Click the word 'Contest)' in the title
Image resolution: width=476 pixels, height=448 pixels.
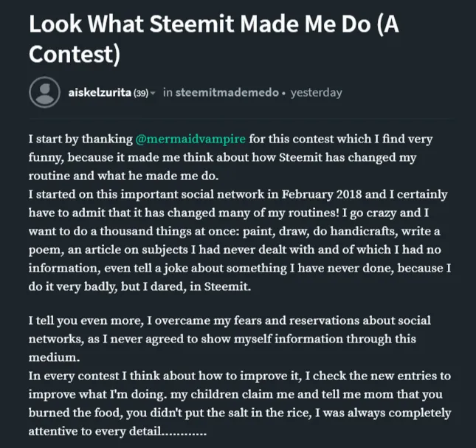pyautogui.click(x=75, y=55)
